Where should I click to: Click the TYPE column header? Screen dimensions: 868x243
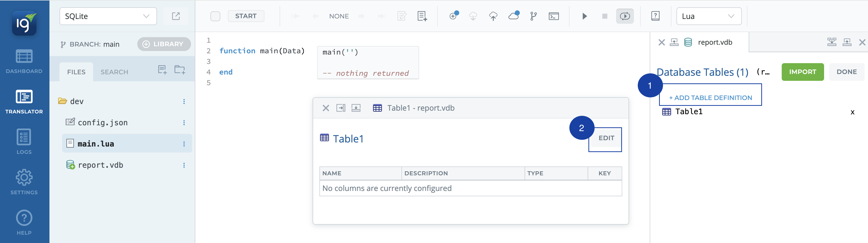(556, 173)
